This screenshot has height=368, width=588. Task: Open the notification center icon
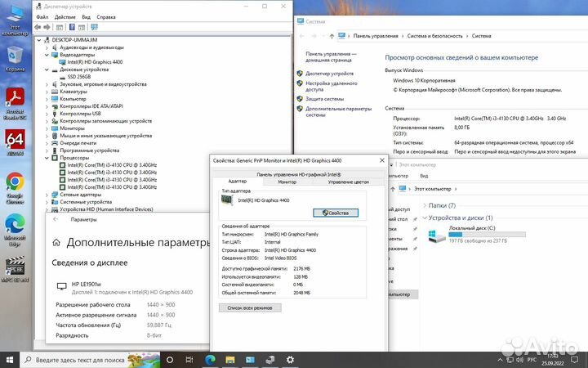(574, 360)
